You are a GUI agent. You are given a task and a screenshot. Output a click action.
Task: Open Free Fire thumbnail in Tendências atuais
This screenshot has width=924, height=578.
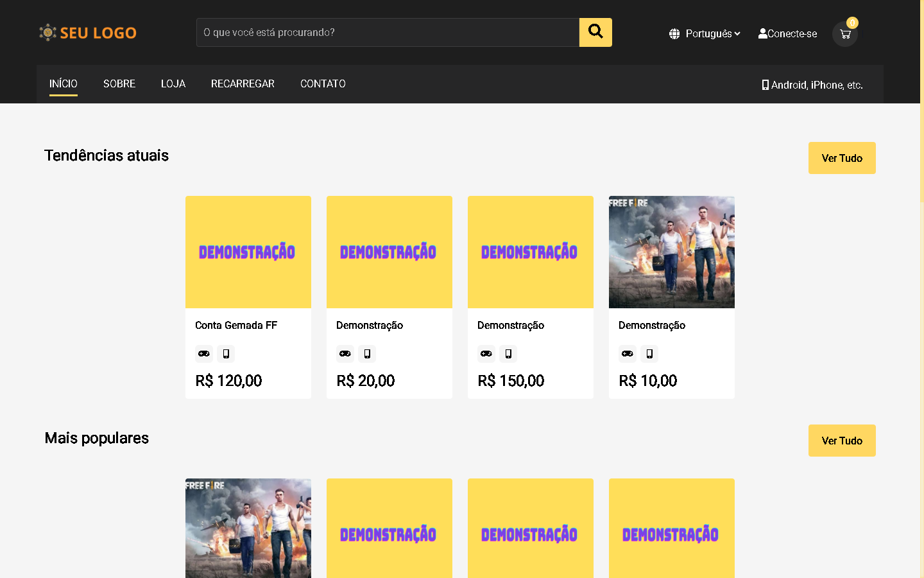[x=671, y=252]
